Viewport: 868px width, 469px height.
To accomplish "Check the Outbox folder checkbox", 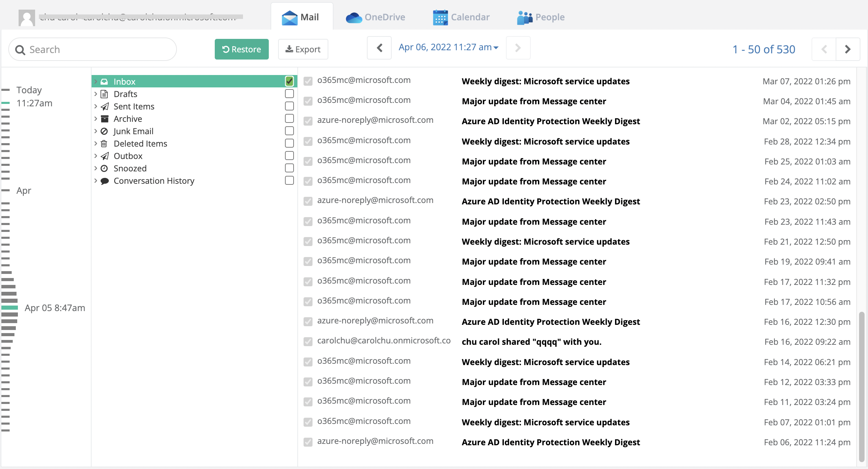I will coord(289,156).
